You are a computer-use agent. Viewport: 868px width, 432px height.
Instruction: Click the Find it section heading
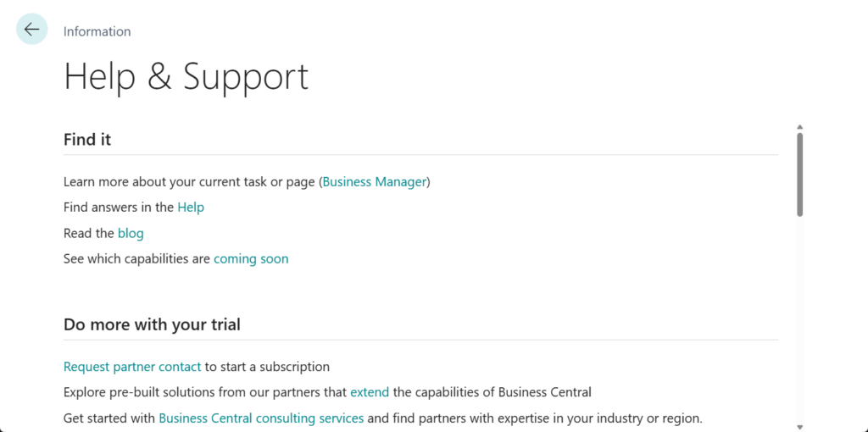tap(87, 139)
